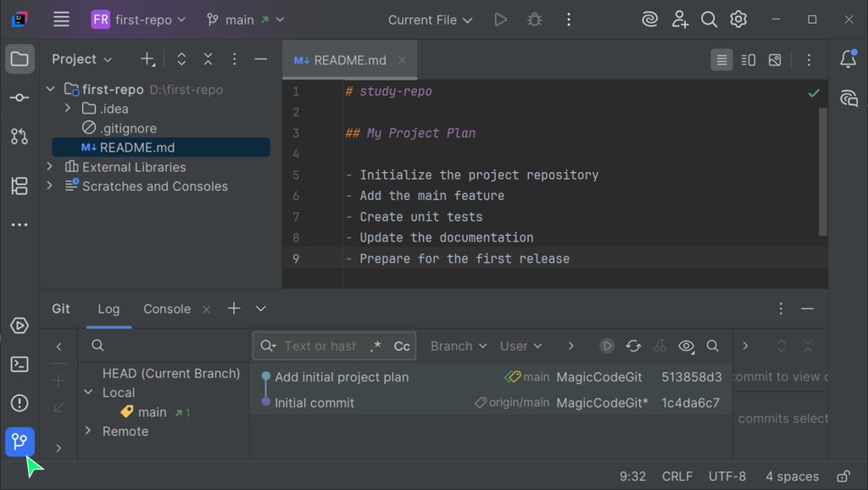Open the Commit tool window
868x490 pixels.
tap(19, 97)
